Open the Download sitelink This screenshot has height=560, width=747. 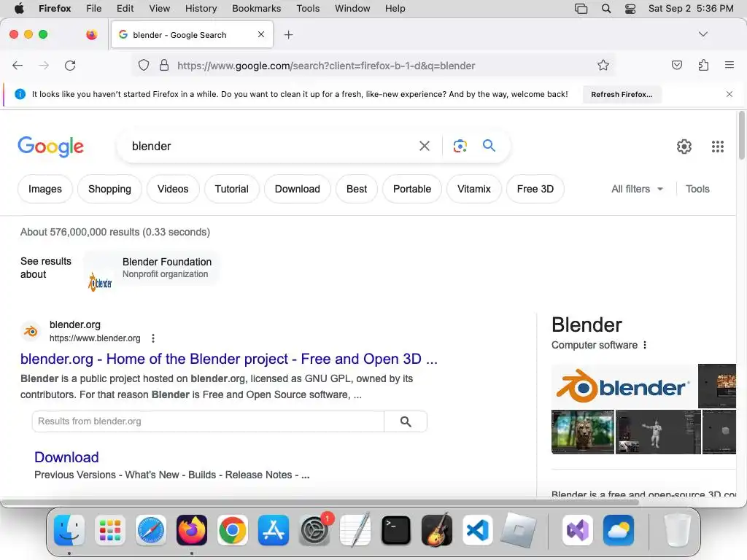66,457
